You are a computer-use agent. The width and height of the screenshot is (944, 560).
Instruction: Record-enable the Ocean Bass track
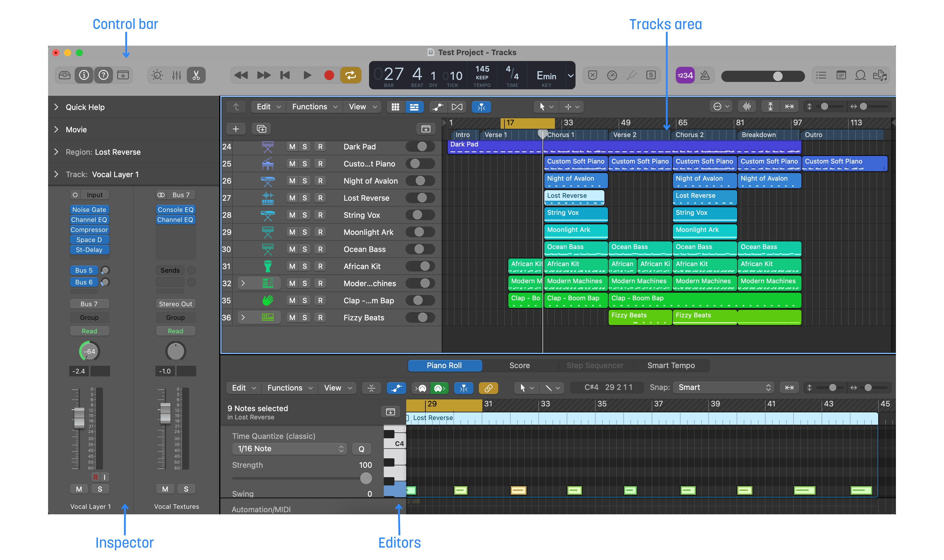[x=320, y=249]
